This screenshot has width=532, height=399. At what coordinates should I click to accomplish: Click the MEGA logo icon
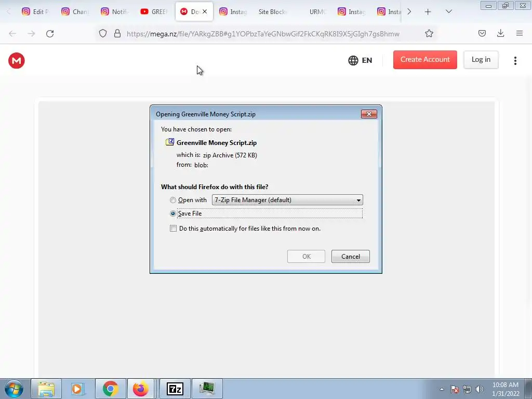point(16,61)
